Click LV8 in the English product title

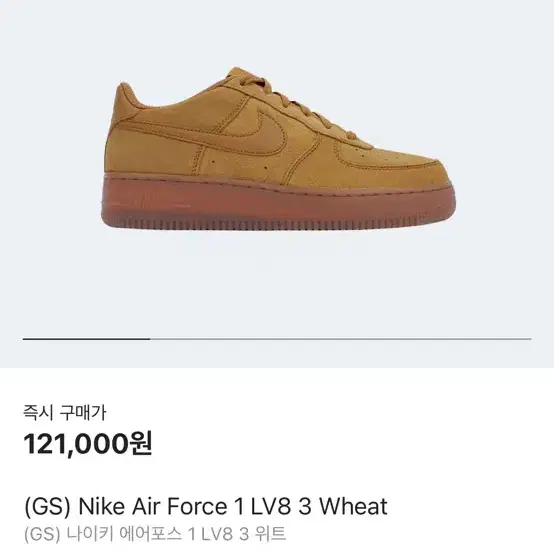pyautogui.click(x=271, y=507)
